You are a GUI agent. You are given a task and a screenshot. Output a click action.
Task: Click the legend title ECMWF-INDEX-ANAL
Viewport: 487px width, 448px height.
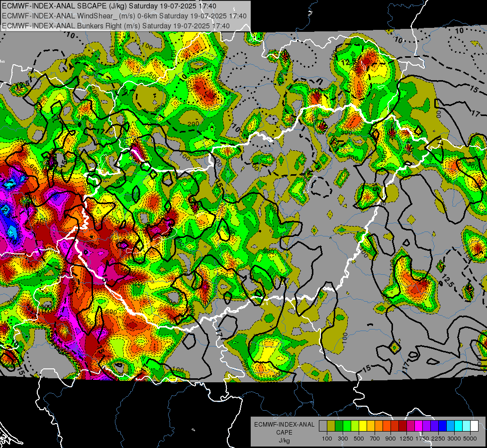click(x=285, y=425)
